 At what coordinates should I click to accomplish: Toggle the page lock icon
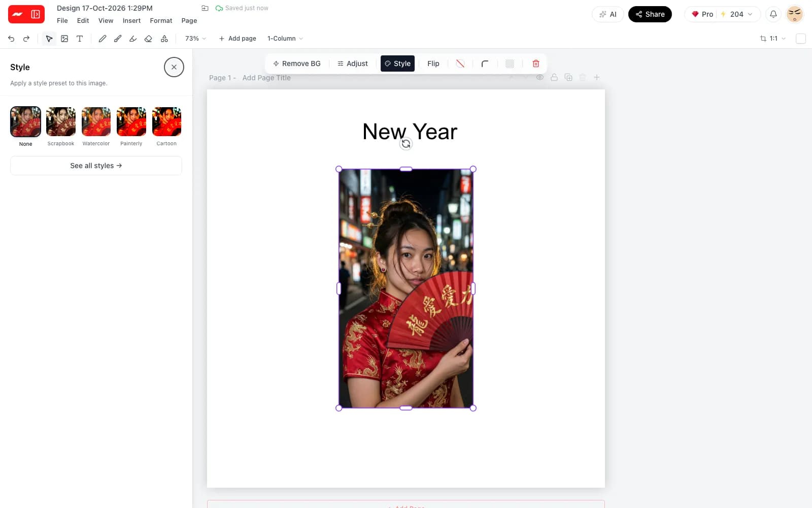coord(554,77)
